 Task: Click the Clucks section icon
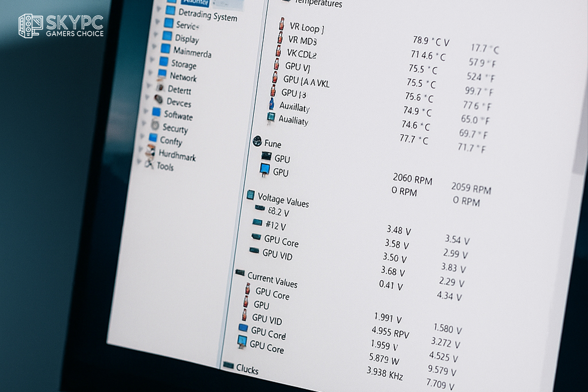[x=228, y=365]
